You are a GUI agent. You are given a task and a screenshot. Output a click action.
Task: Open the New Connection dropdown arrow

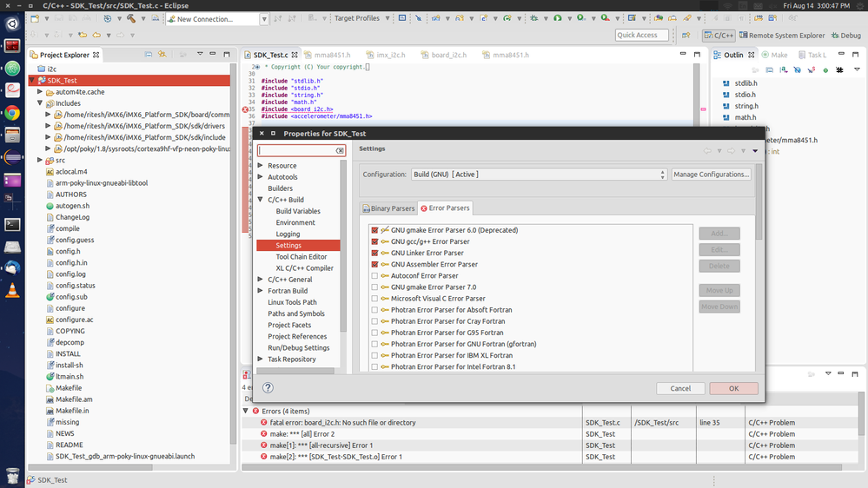click(x=264, y=19)
